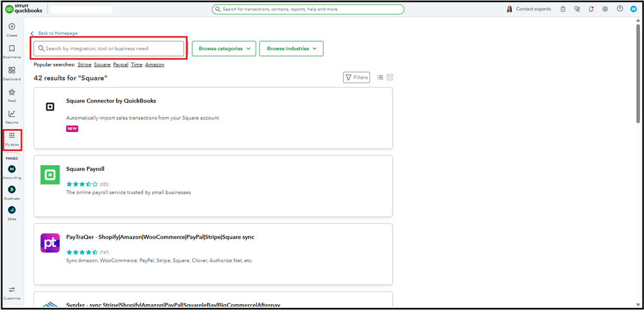This screenshot has width=644, height=310.
Task: Click the Square Connector app logo
Action: coord(50,107)
